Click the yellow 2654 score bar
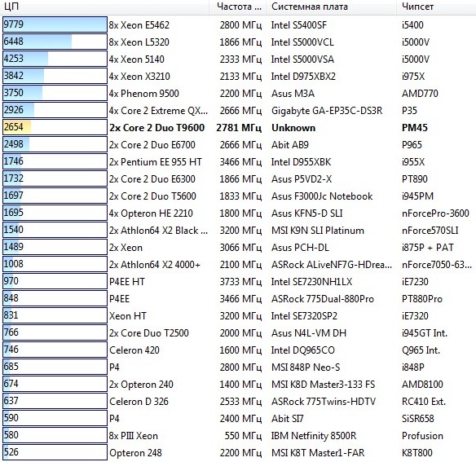 55,127
